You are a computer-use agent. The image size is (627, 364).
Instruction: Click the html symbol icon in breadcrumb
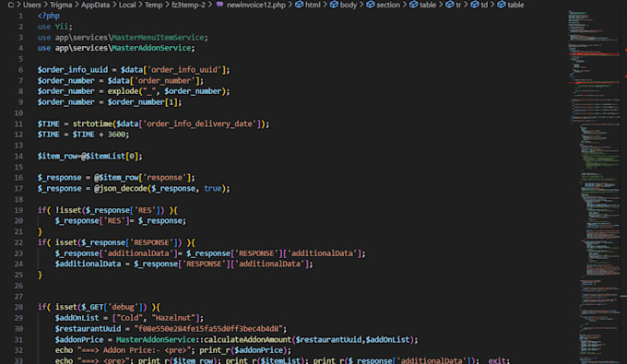click(299, 5)
